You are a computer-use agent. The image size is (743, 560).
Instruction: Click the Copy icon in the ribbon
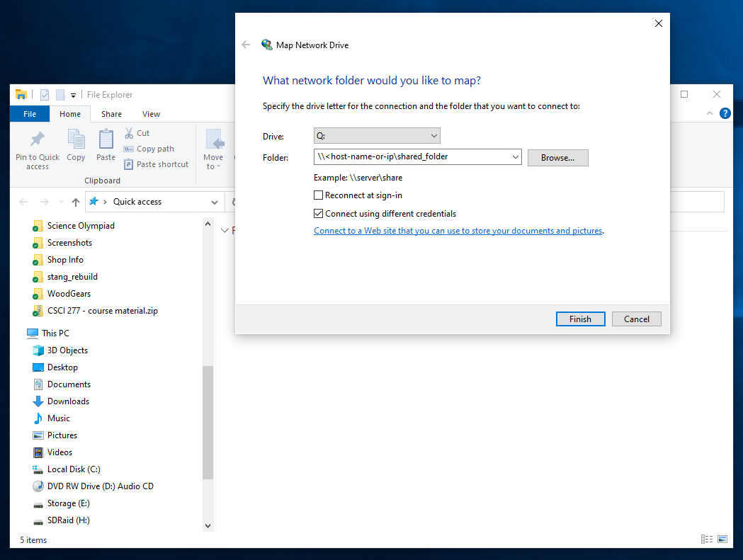pyautogui.click(x=76, y=139)
